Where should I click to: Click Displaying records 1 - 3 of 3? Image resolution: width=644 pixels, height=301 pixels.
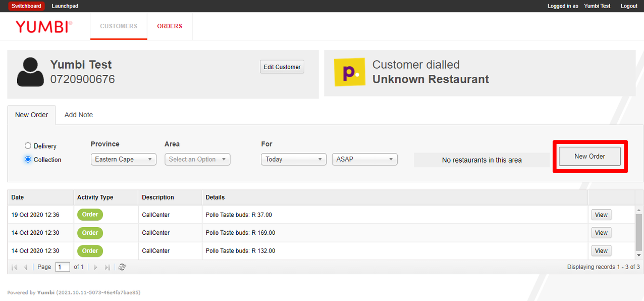point(603,267)
